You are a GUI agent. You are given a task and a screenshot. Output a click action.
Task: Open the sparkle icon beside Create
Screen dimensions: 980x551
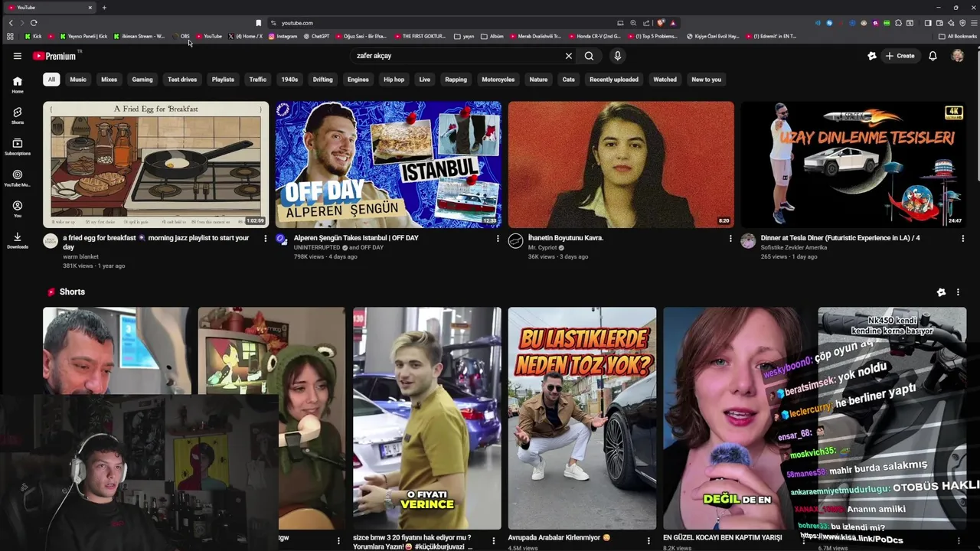(871, 56)
